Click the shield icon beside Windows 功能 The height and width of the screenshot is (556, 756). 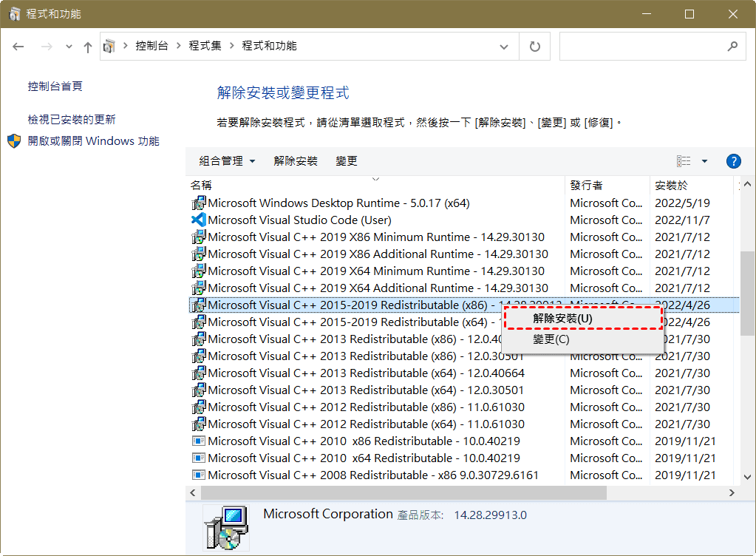15,140
